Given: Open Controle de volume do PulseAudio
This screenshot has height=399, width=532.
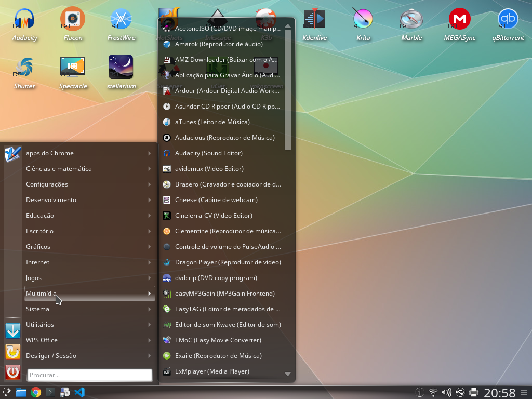Looking at the screenshot, I should coord(222,247).
